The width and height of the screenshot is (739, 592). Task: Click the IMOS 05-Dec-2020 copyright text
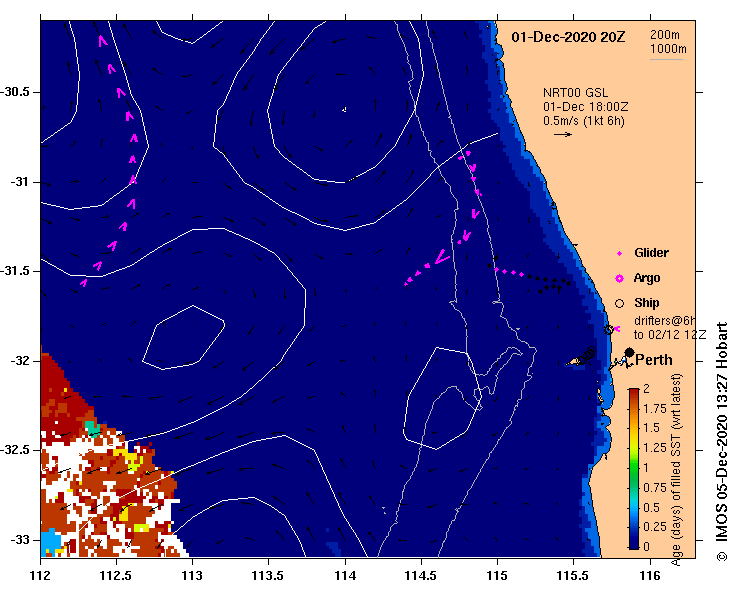(722, 442)
